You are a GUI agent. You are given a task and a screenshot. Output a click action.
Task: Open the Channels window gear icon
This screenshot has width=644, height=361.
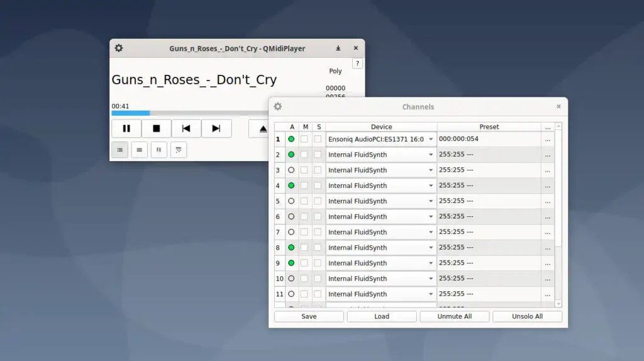coord(278,106)
